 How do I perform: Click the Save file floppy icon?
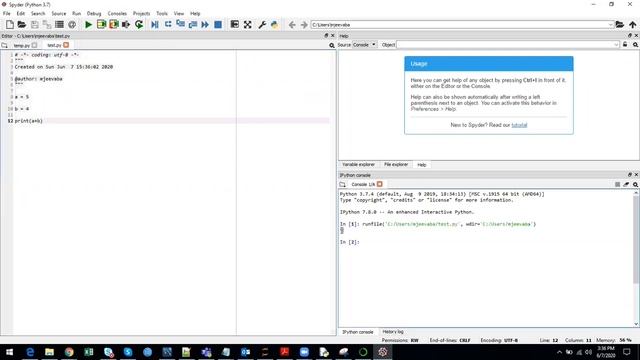[x=35, y=24]
